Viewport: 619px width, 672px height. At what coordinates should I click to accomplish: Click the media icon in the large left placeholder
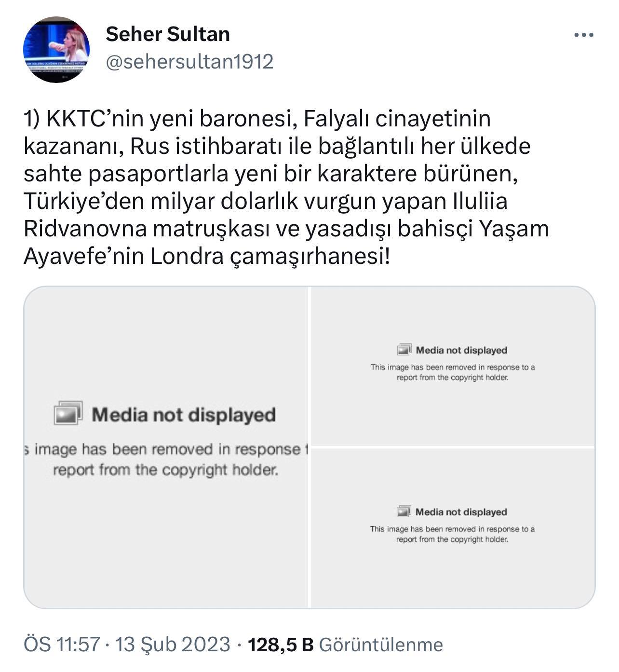click(68, 413)
